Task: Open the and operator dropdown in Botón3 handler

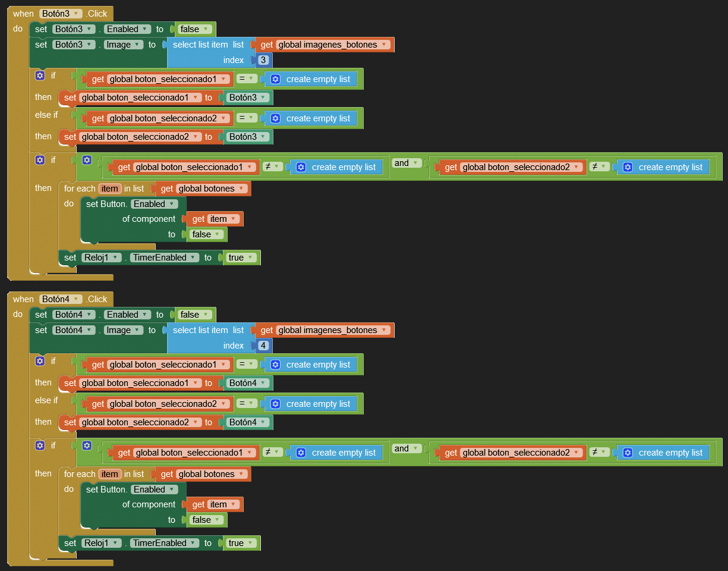Action: coord(406,163)
